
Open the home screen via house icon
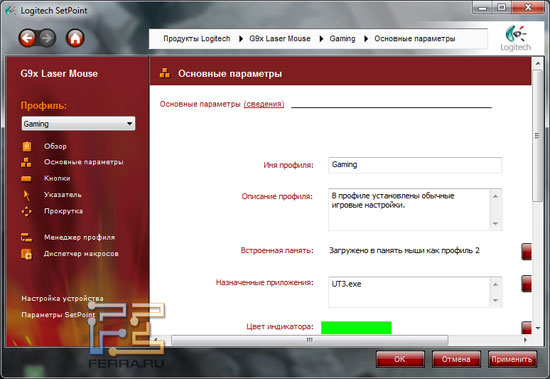(75, 38)
